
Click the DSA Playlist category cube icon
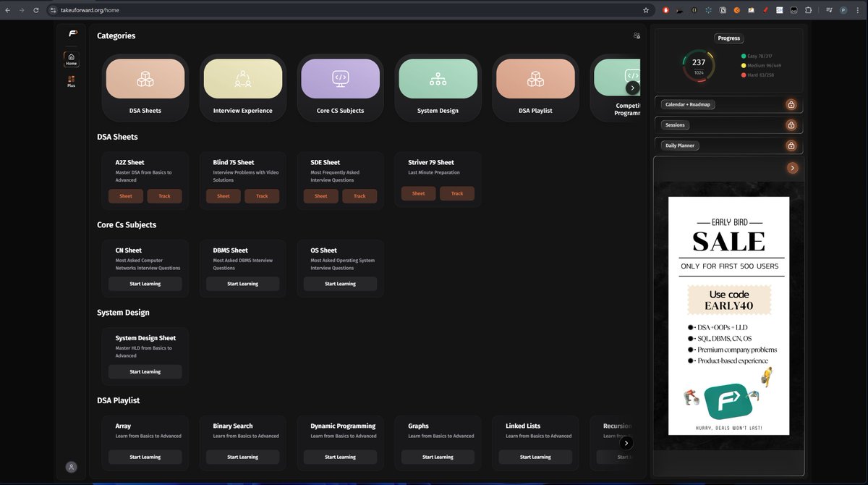(535, 78)
